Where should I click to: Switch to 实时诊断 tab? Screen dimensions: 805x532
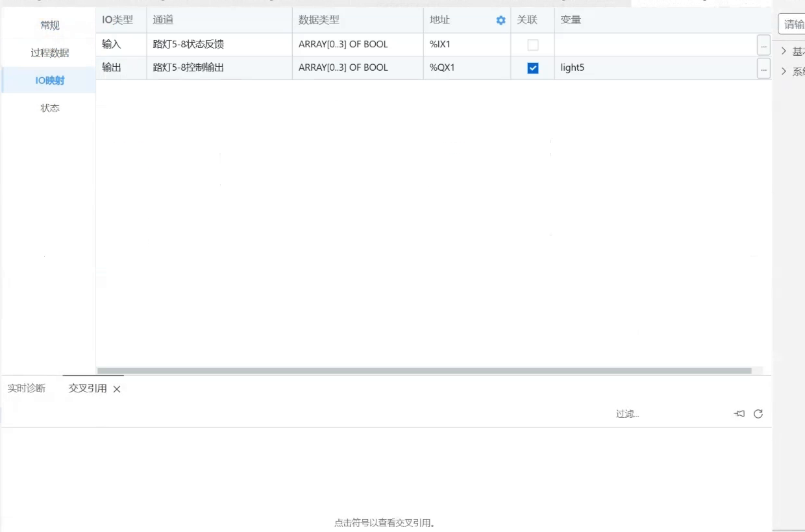[27, 389]
